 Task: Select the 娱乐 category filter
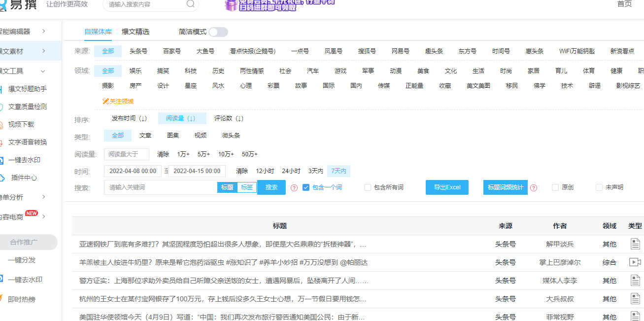point(136,71)
